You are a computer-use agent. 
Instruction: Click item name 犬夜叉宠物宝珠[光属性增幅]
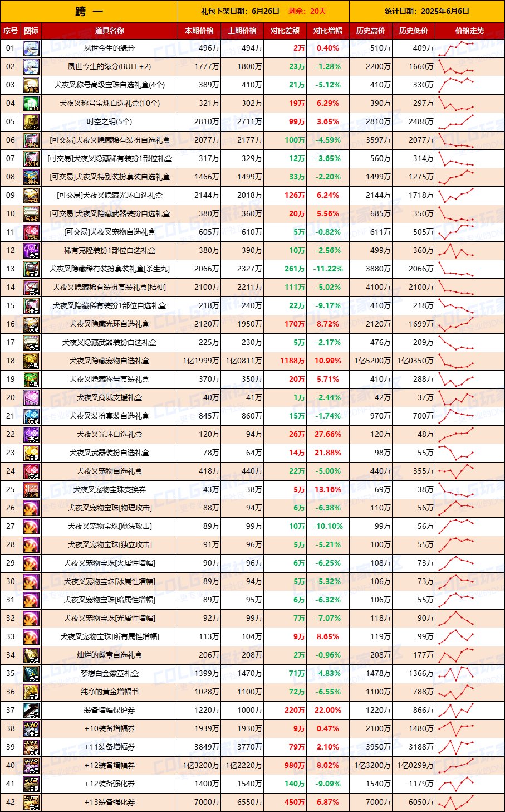click(x=110, y=619)
